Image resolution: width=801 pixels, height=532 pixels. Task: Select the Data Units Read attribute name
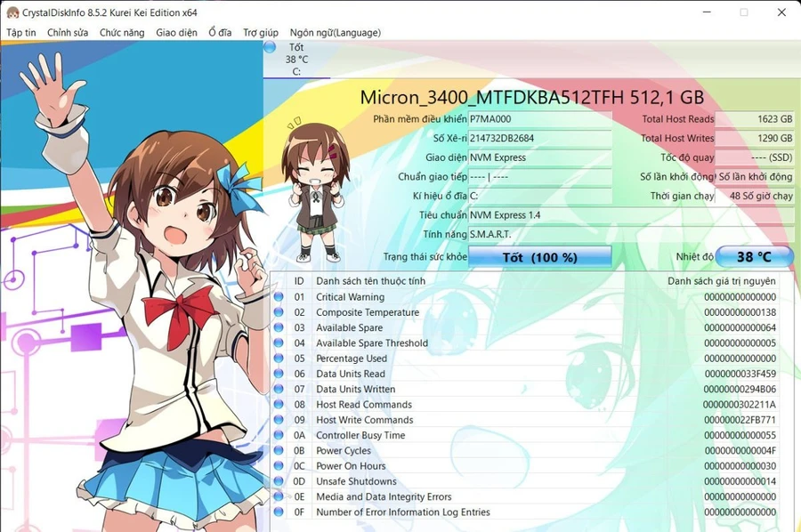point(351,374)
